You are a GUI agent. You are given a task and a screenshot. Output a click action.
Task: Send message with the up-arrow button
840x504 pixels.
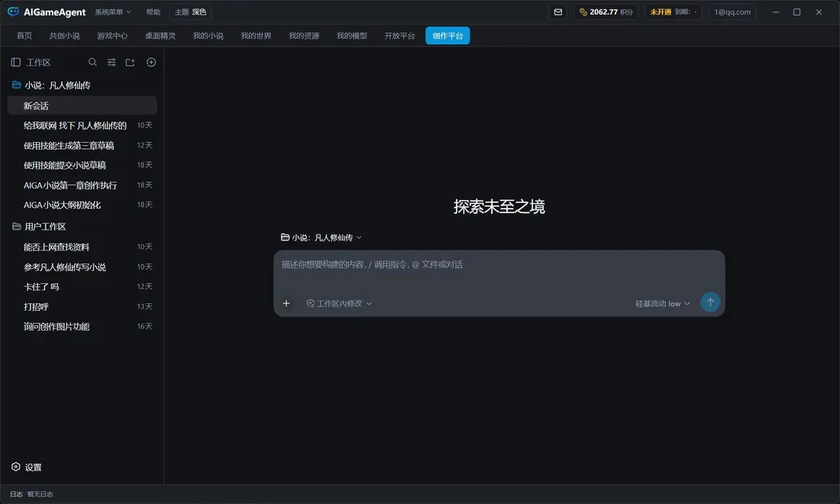710,302
